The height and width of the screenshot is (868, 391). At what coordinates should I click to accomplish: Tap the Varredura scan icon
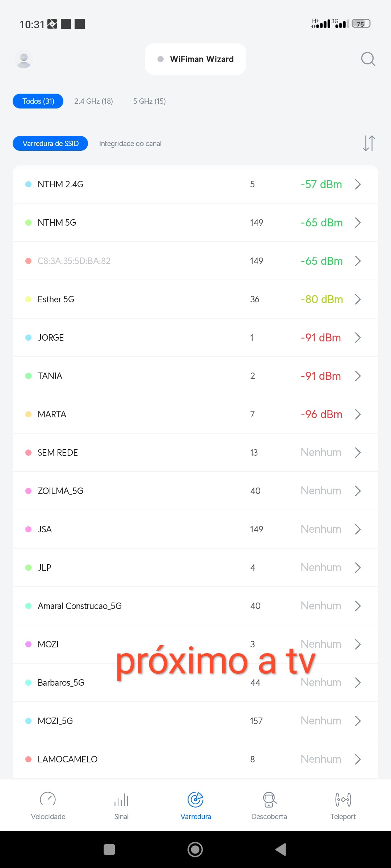[195, 799]
